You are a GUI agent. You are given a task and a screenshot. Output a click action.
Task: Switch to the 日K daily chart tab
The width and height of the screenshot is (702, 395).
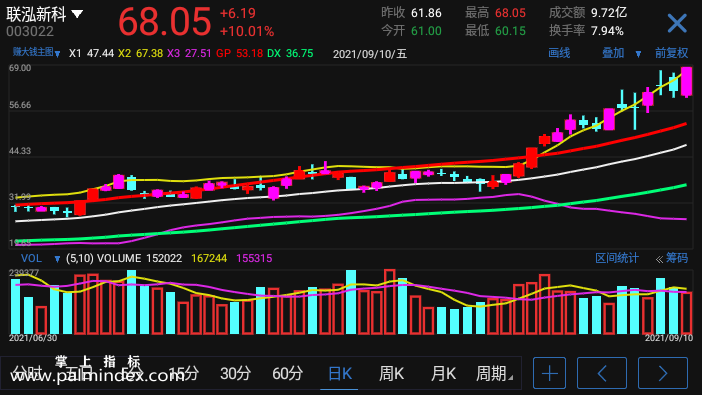pyautogui.click(x=340, y=373)
